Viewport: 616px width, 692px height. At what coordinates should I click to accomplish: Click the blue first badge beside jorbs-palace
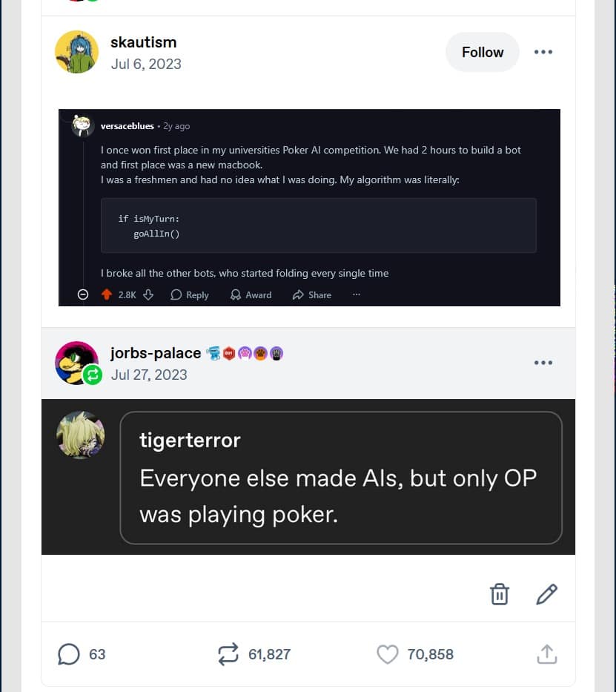click(213, 353)
